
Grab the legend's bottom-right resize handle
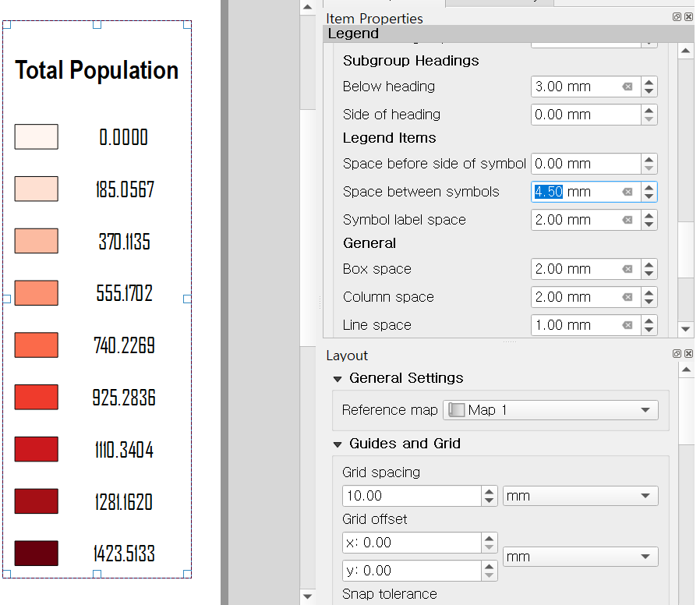point(188,574)
